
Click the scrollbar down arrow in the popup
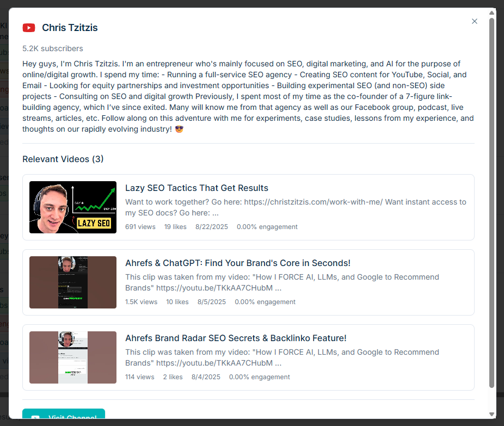(491, 414)
